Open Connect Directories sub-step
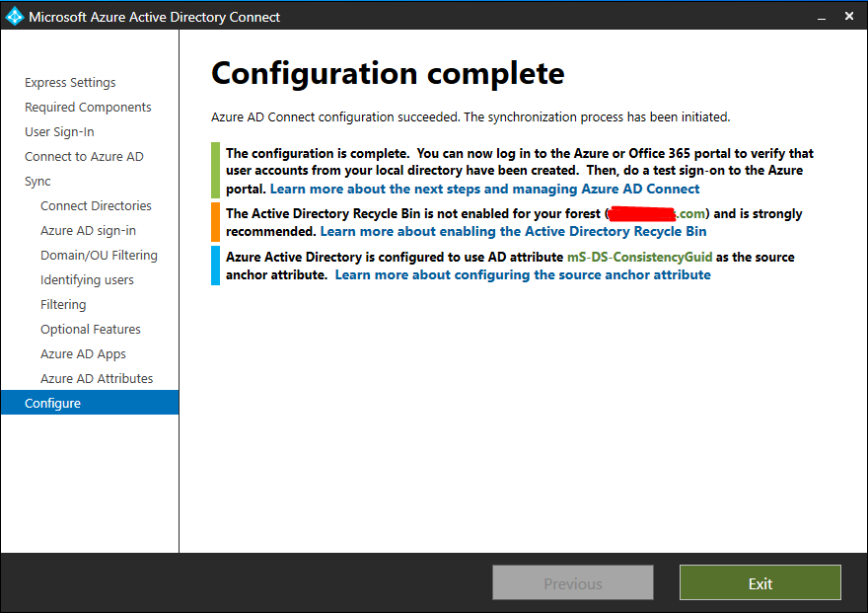 (x=96, y=206)
